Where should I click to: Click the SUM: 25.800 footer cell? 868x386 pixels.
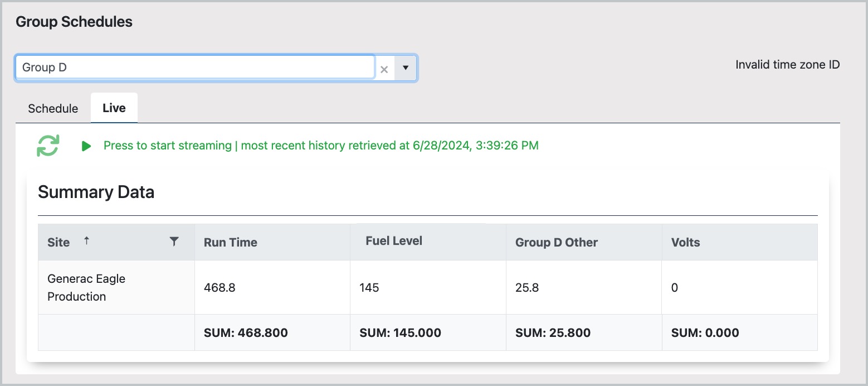pyautogui.click(x=553, y=333)
